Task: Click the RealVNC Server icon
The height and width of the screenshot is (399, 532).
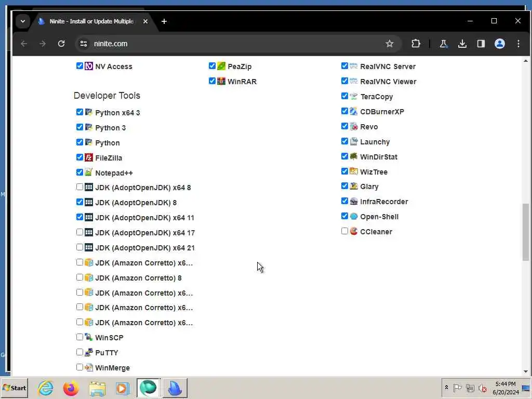Action: click(353, 66)
